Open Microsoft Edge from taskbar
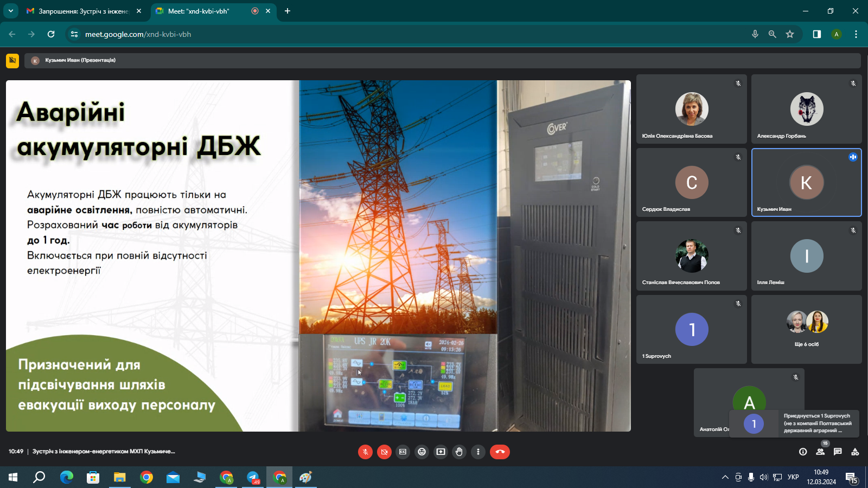 66,477
